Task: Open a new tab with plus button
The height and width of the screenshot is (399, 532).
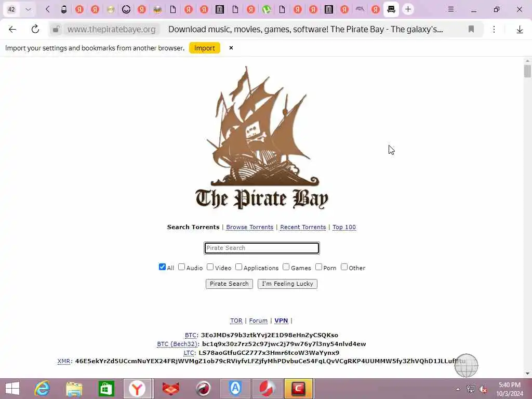Action: [408, 9]
